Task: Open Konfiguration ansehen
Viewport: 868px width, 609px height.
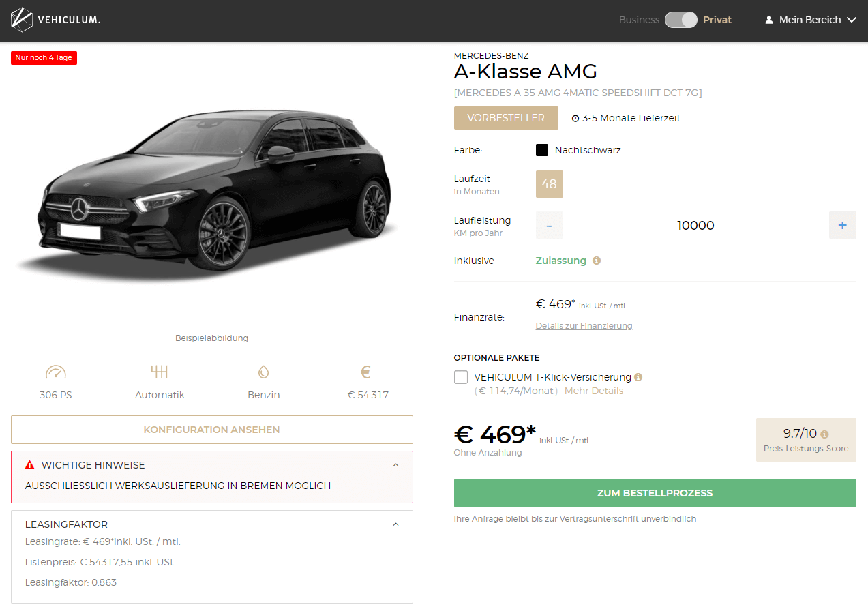Action: tap(212, 430)
